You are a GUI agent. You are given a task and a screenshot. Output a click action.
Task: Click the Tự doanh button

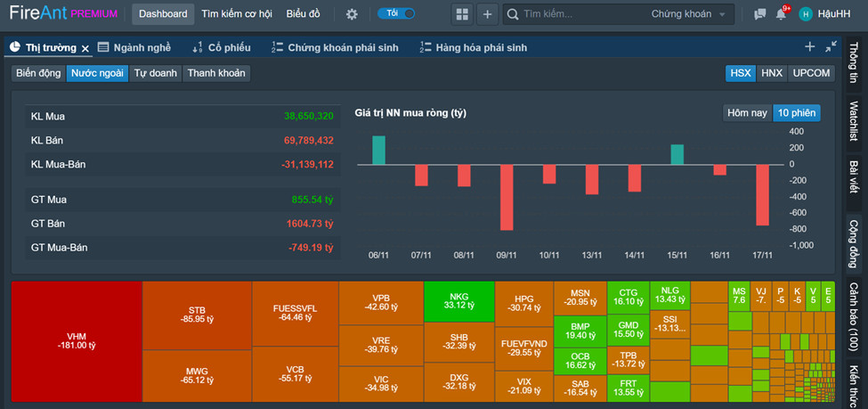coord(156,73)
